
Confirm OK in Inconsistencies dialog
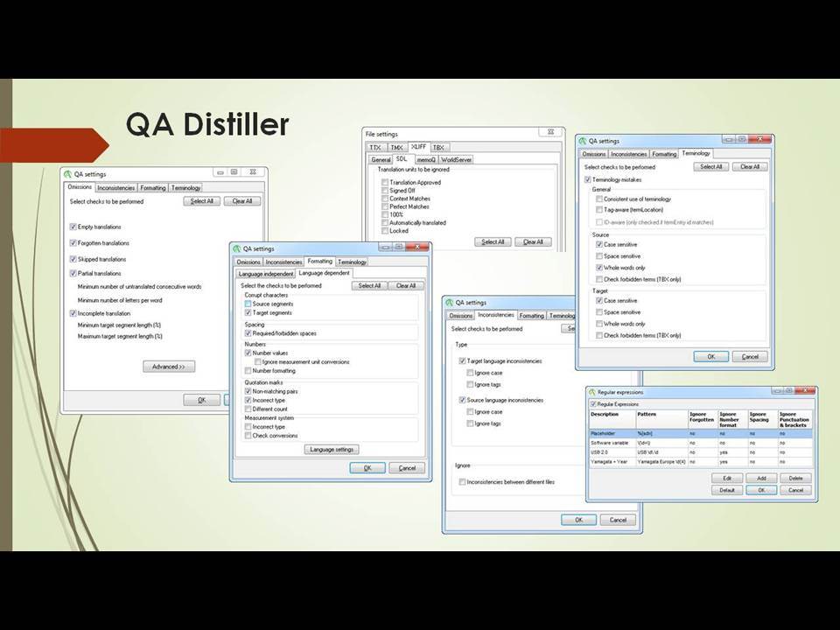(578, 520)
